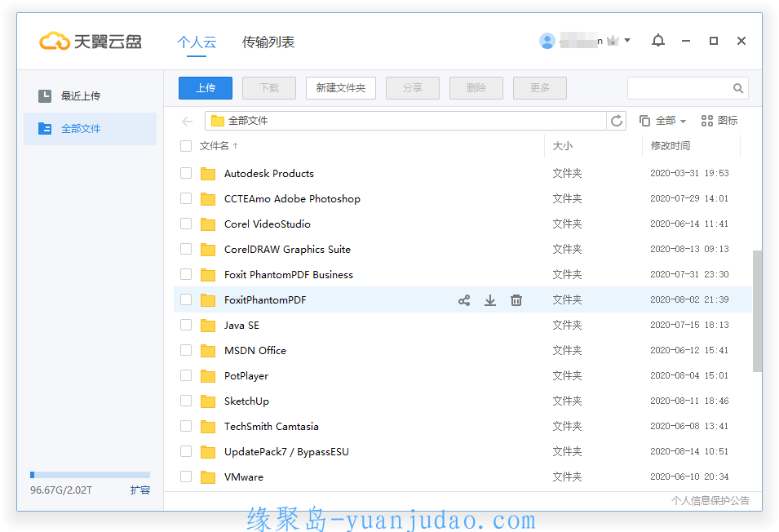The image size is (779, 532).
Task: Click the FoxitPhantomPDF folder name
Action: 265,300
